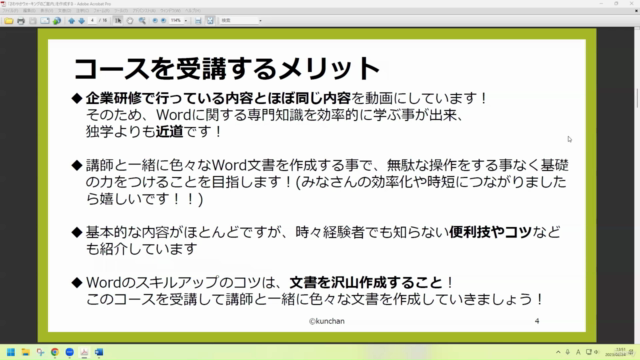Screen dimensions: 640x360
Task: Open the collaborate globe icon
Action: point(57,20)
